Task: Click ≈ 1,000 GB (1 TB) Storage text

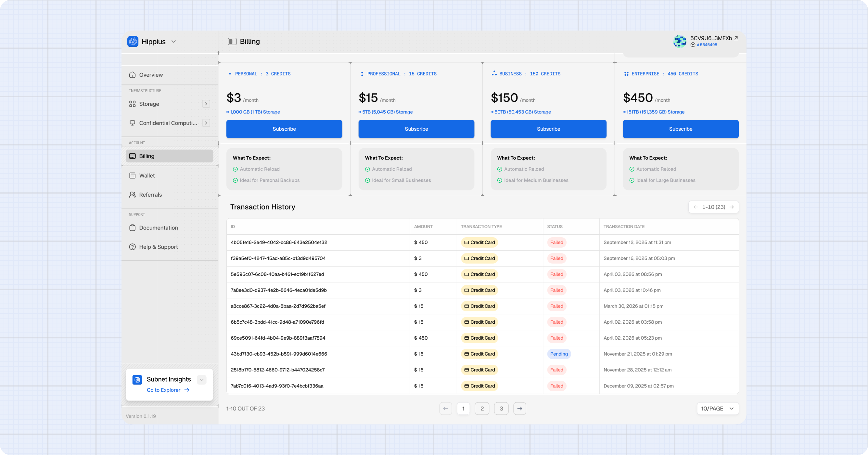Action: click(253, 112)
